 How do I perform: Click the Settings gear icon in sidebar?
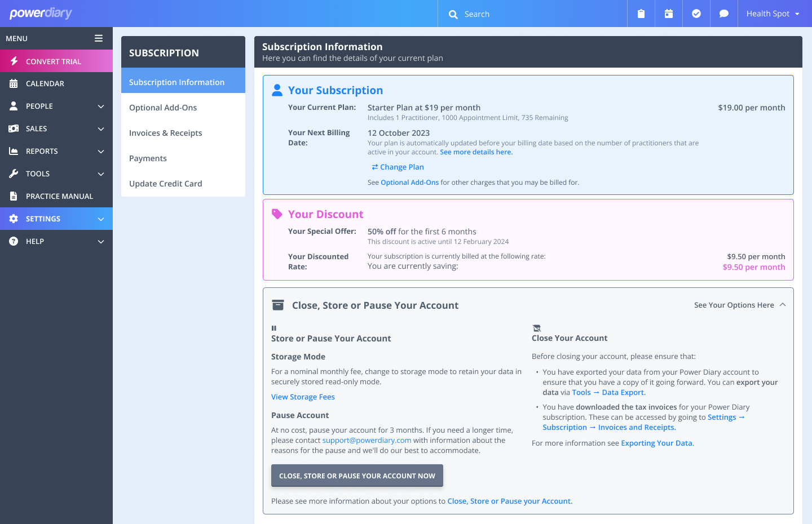coord(14,219)
